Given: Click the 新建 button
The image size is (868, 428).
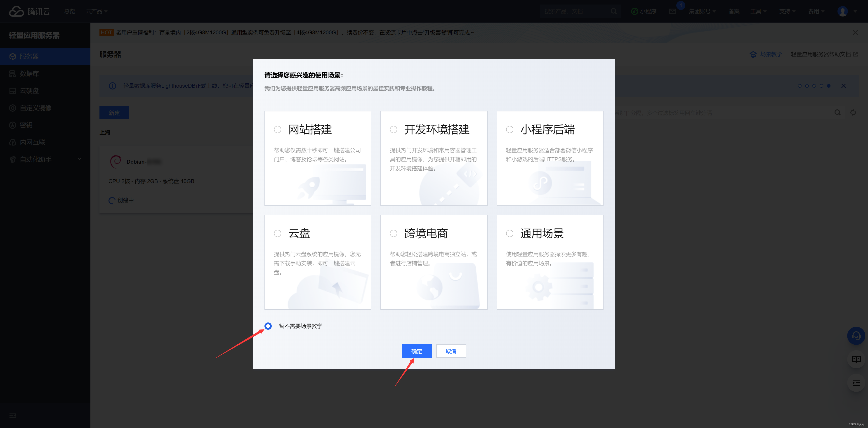Looking at the screenshot, I should click(114, 113).
